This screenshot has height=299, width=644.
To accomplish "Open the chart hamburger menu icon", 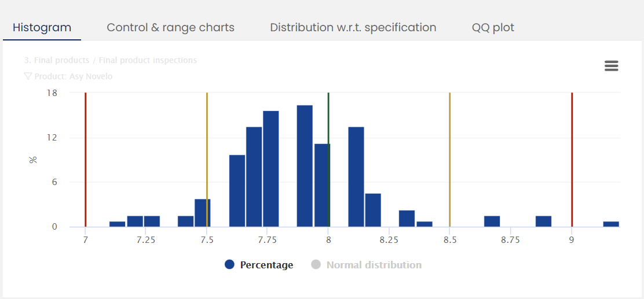I will pos(611,66).
